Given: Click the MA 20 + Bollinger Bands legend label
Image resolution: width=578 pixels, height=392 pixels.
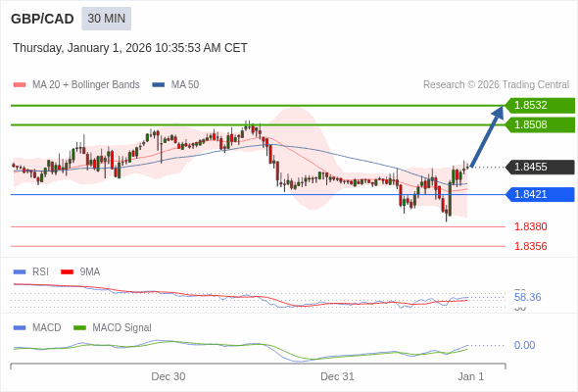Looking at the screenshot, I should tap(86, 85).
